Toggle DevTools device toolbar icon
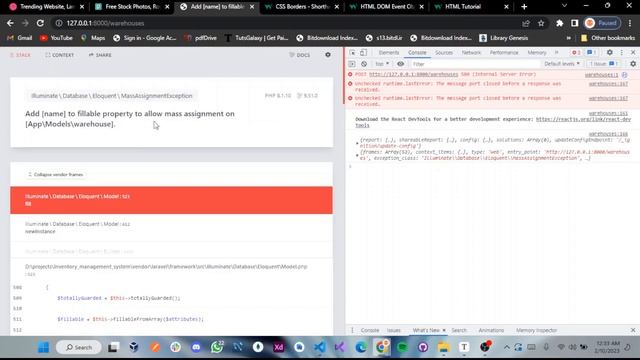The height and width of the screenshot is (360, 640). click(x=363, y=53)
